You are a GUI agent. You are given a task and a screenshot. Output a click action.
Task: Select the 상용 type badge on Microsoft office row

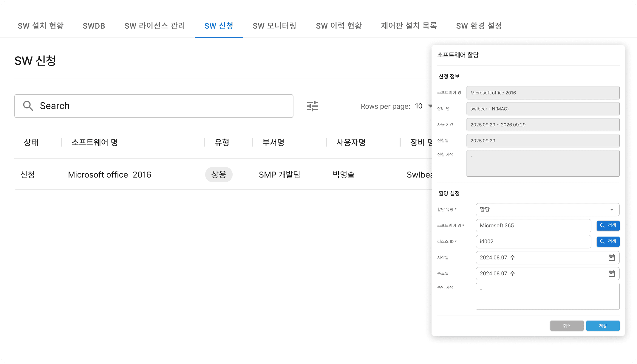(x=219, y=175)
